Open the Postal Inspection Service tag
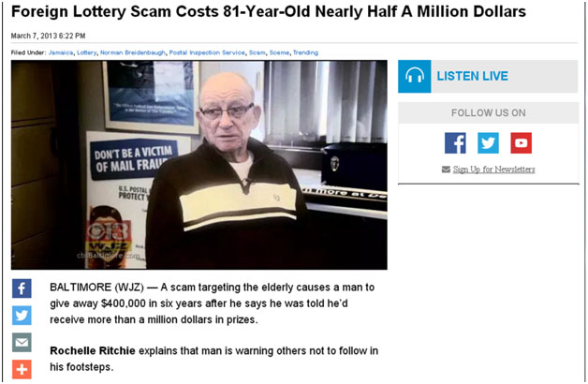 pyautogui.click(x=207, y=52)
